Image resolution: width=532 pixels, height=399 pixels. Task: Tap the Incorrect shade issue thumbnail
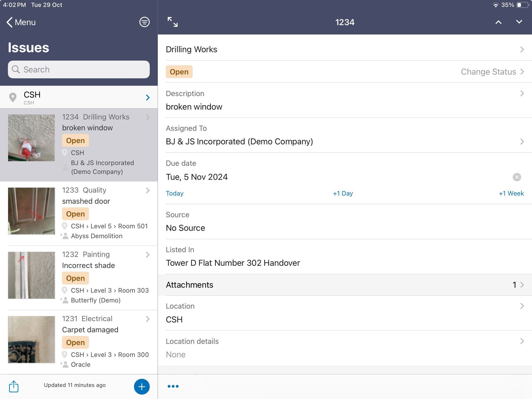tap(32, 275)
